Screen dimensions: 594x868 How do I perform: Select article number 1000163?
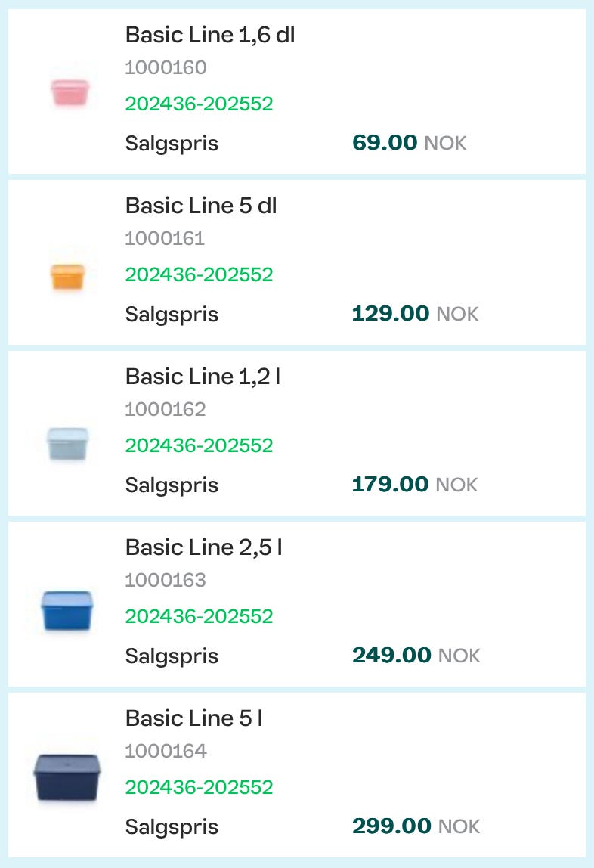[166, 581]
